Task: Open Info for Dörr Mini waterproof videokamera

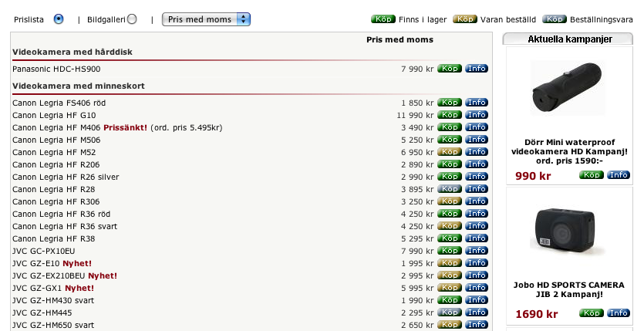Action: [619, 175]
